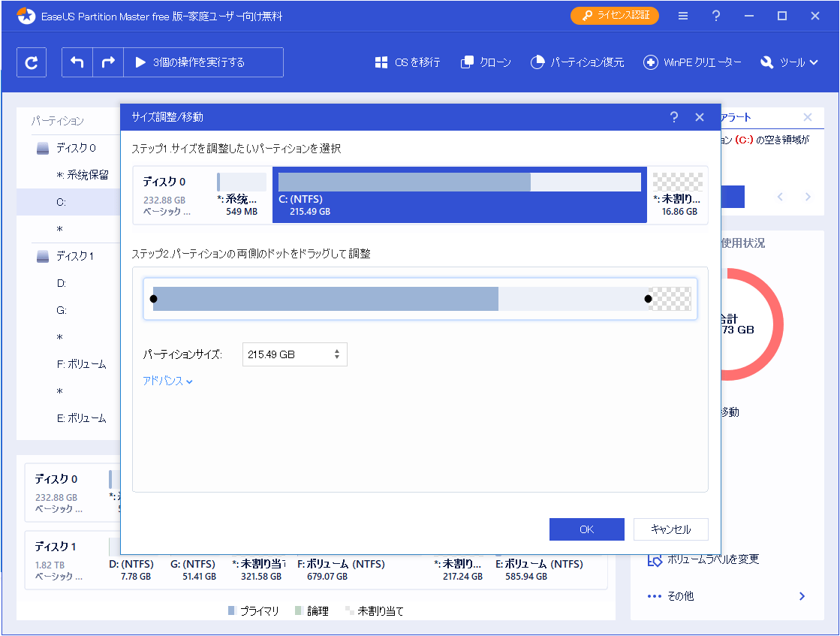Confirm with the OK button

coord(586,529)
